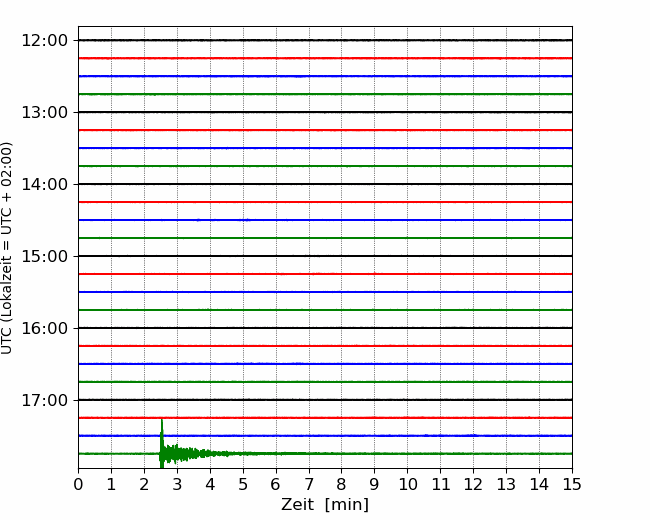This screenshot has width=650, height=520.
Task: Select the black trace at 13:00
Action: coord(325,112)
